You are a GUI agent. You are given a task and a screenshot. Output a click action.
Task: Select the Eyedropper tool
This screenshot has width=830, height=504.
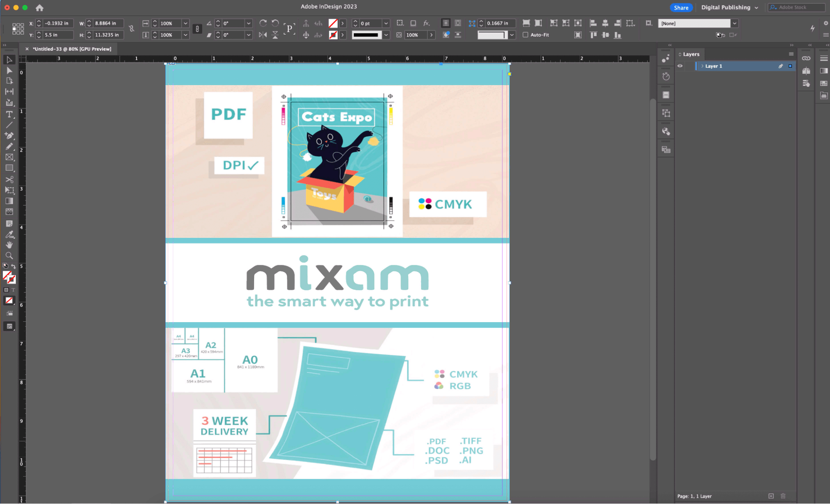click(9, 234)
